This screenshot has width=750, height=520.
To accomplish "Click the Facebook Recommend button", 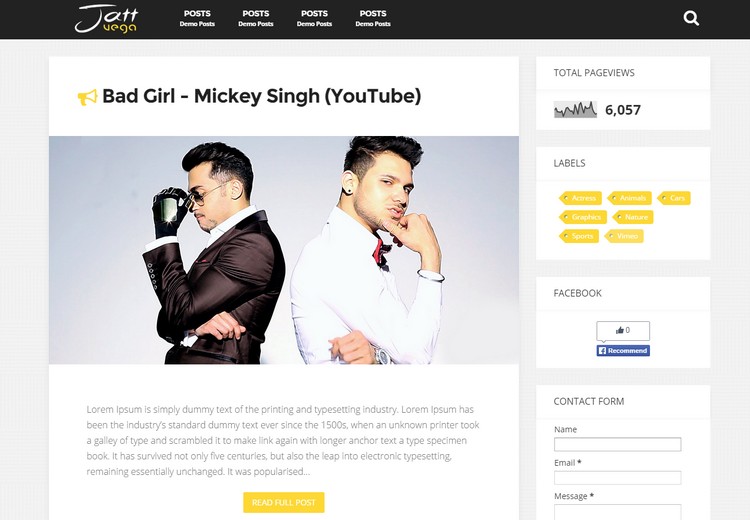I will pos(623,351).
